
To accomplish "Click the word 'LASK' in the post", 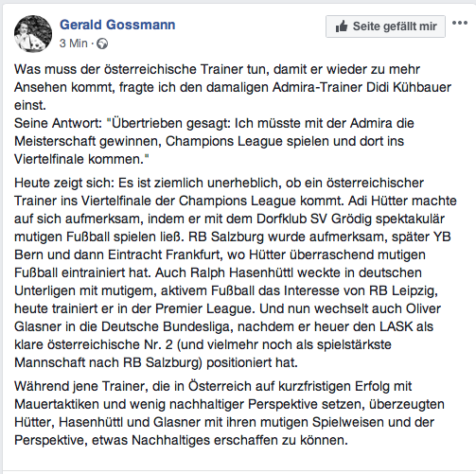I will [397, 326].
